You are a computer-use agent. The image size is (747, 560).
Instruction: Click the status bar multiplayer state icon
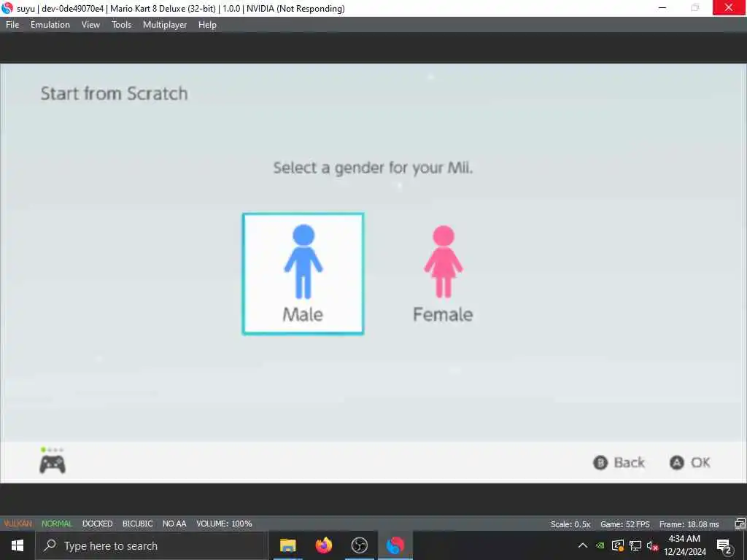click(740, 524)
